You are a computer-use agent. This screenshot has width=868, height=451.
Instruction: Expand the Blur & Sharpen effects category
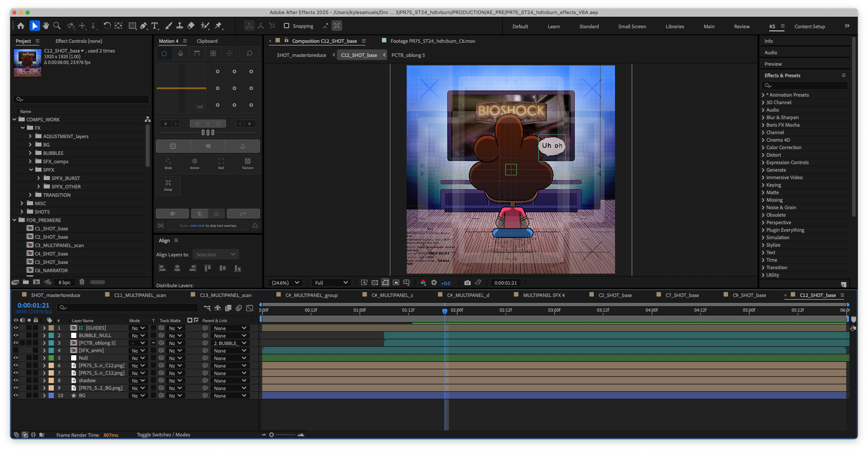tap(763, 117)
